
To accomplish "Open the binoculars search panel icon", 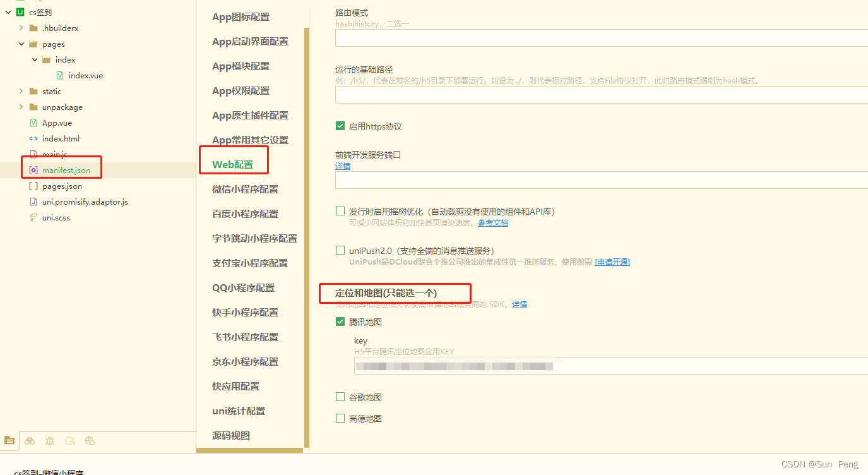I will [x=30, y=441].
